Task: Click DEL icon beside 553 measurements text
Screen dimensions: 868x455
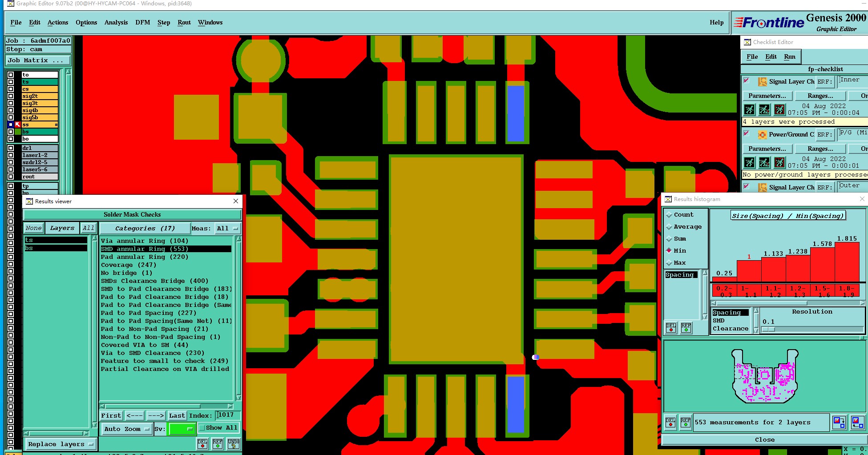Action: [x=670, y=422]
